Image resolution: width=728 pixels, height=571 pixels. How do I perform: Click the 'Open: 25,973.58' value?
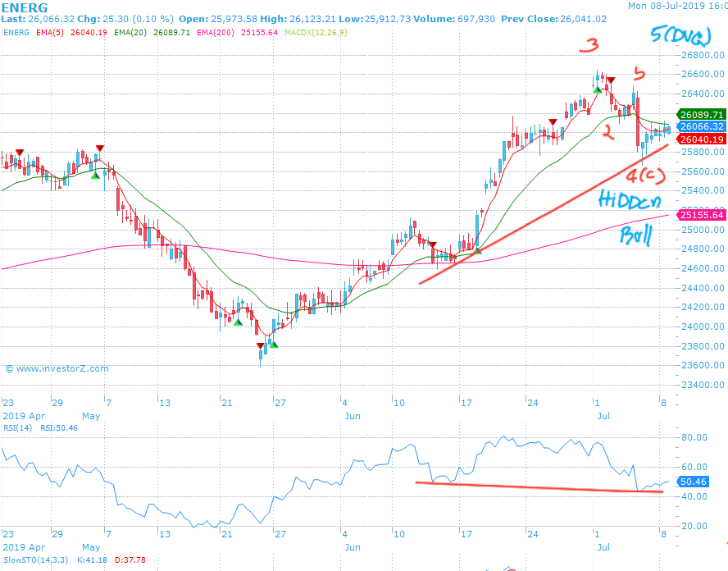[x=218, y=19]
